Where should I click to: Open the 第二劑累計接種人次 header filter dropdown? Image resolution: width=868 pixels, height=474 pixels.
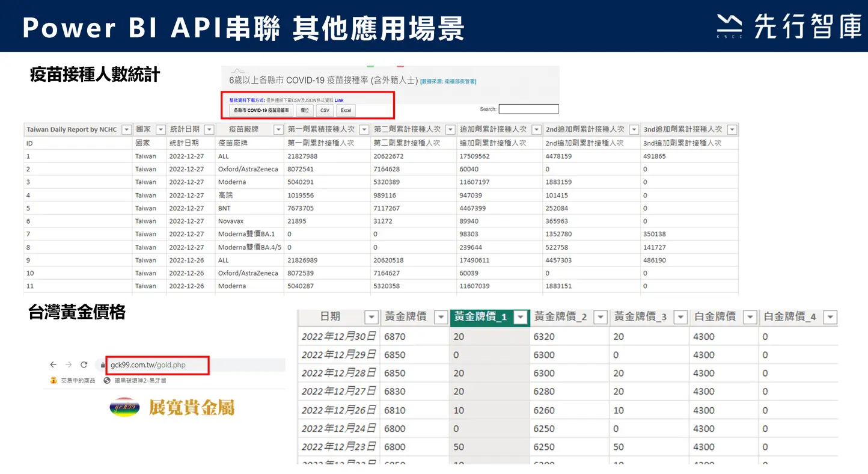click(450, 129)
